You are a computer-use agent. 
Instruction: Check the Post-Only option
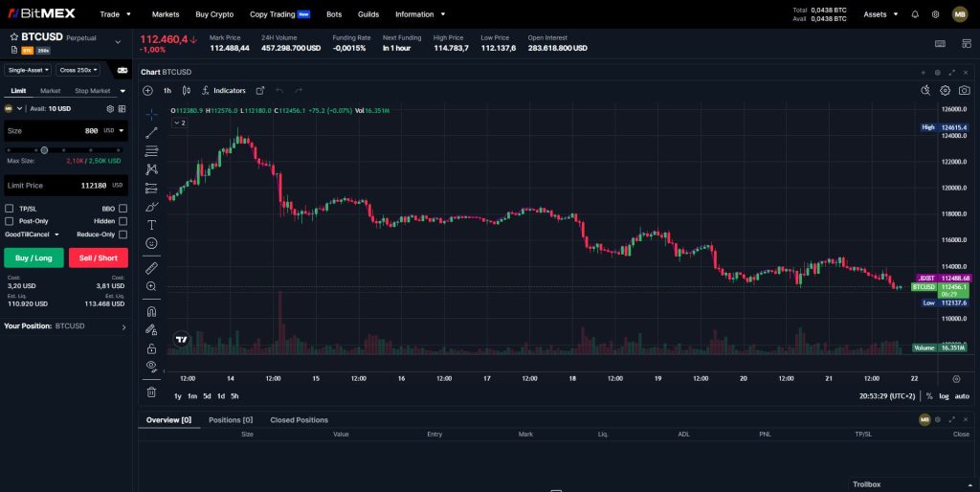click(x=10, y=221)
